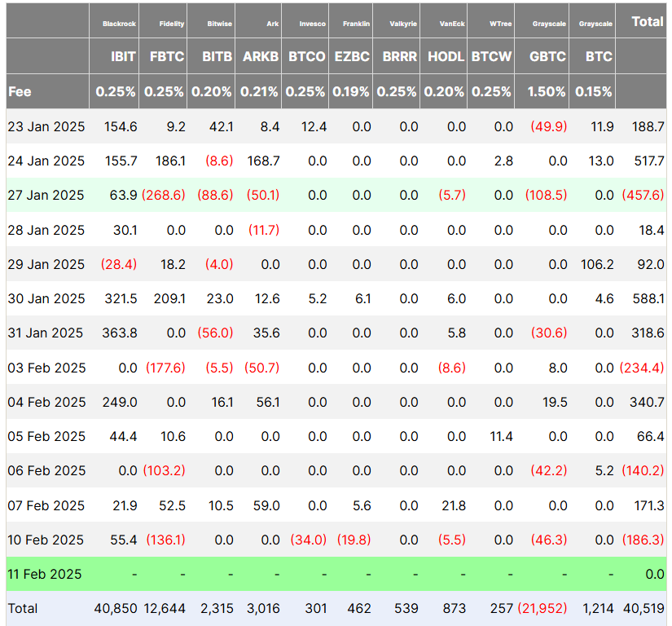Select the 03 Feb 2025 row date
This screenshot has height=626, width=672.
[x=46, y=368]
